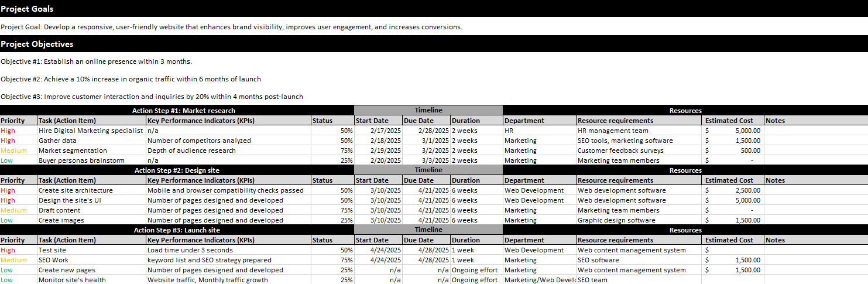Select the 'Action Step #2: Design site' header

pos(177,170)
